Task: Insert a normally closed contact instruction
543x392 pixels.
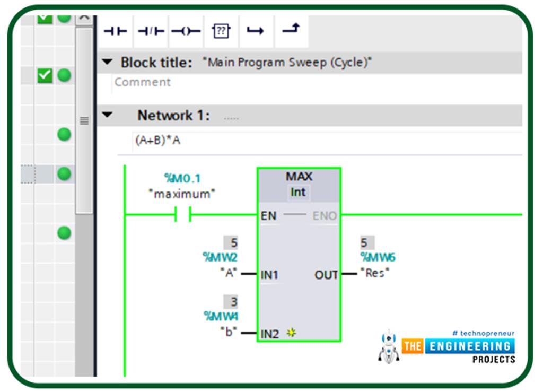Action: click(152, 31)
